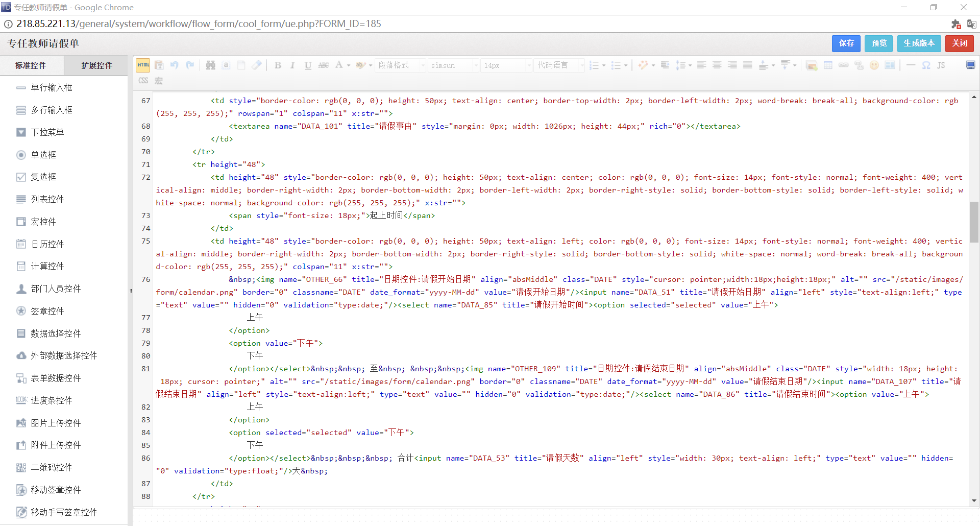Switch to the 扩展控件 tab
The image size is (980, 526).
pyautogui.click(x=96, y=65)
